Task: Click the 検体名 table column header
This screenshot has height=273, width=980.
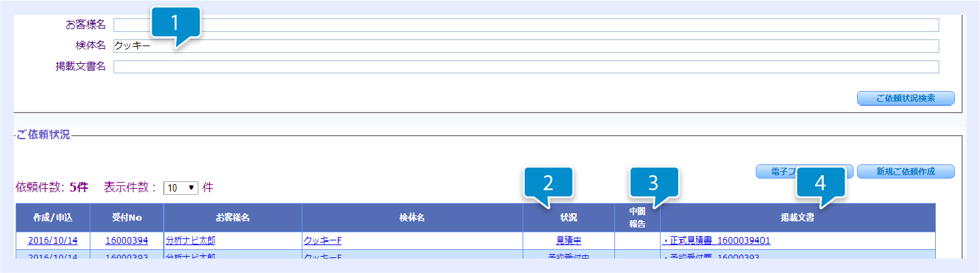Action: tap(412, 218)
